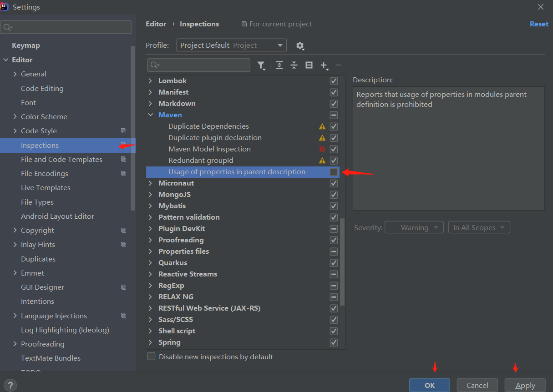
Task: Select Duplicate plugin declaration inspection row
Action: pyautogui.click(x=243, y=138)
